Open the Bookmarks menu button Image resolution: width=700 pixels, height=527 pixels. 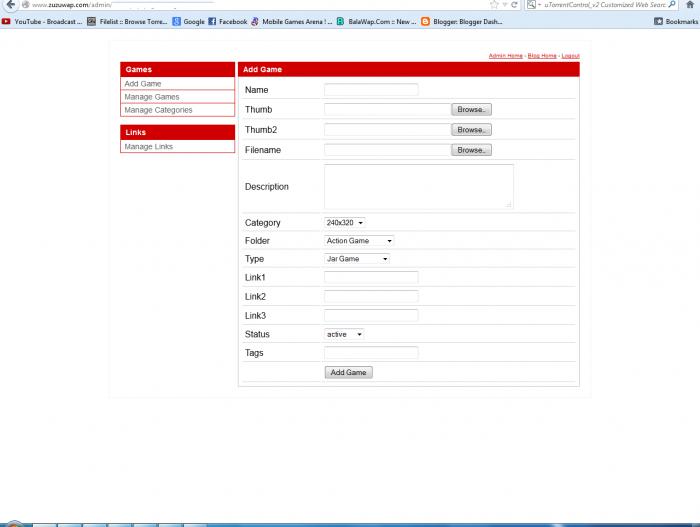[x=676, y=21]
